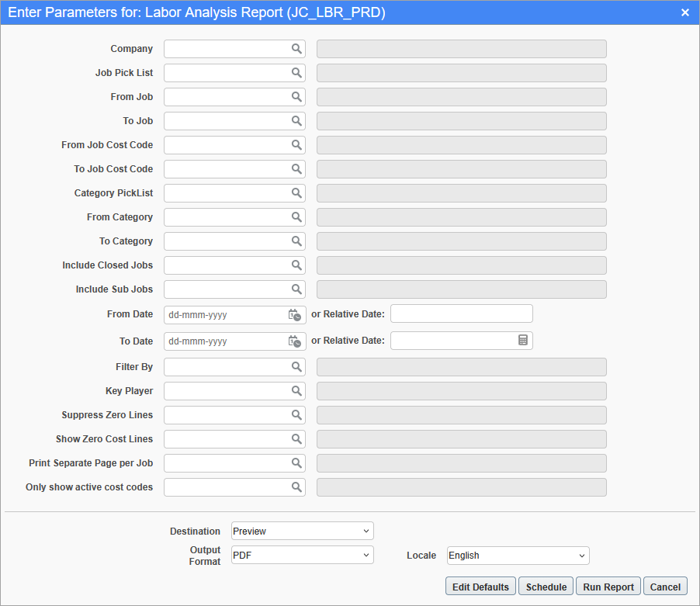
Task: Open the Output Format dropdown
Action: pyautogui.click(x=302, y=555)
